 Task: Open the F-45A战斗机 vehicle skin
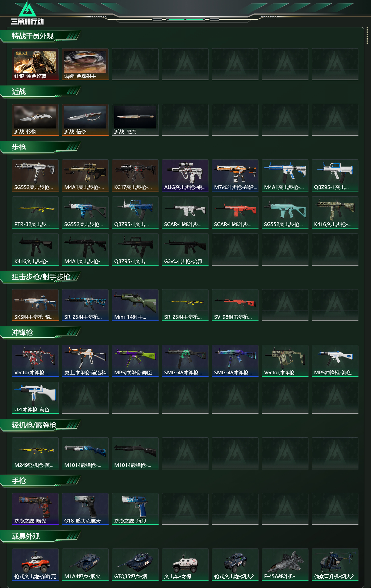point(285,565)
